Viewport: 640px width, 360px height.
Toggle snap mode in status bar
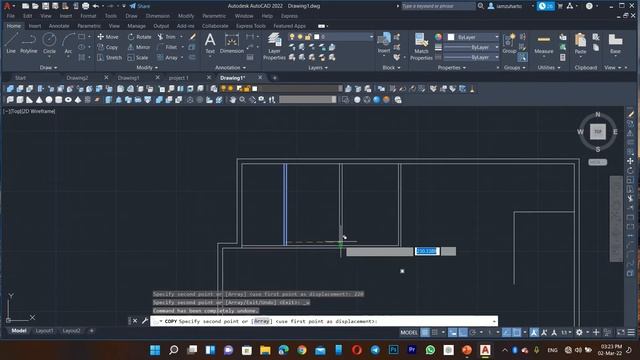(x=435, y=332)
